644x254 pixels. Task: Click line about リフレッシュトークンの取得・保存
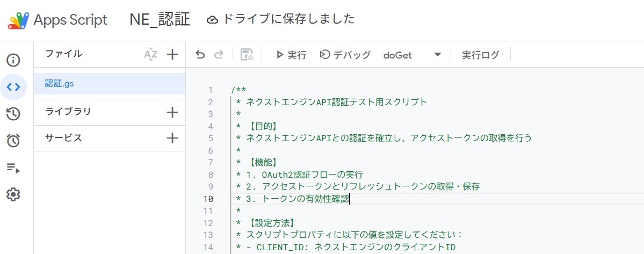(x=358, y=187)
